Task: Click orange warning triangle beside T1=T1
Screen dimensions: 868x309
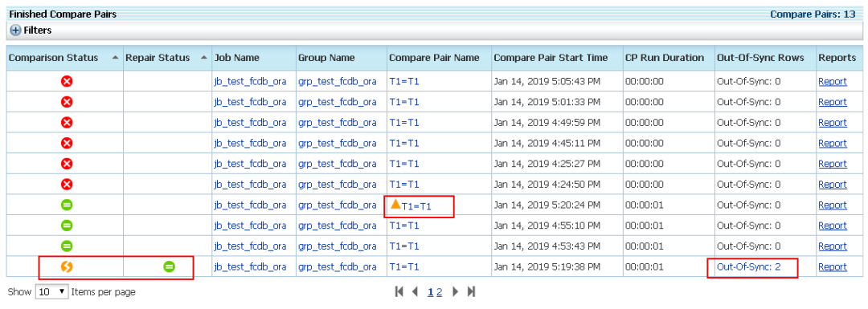Action: tap(395, 204)
